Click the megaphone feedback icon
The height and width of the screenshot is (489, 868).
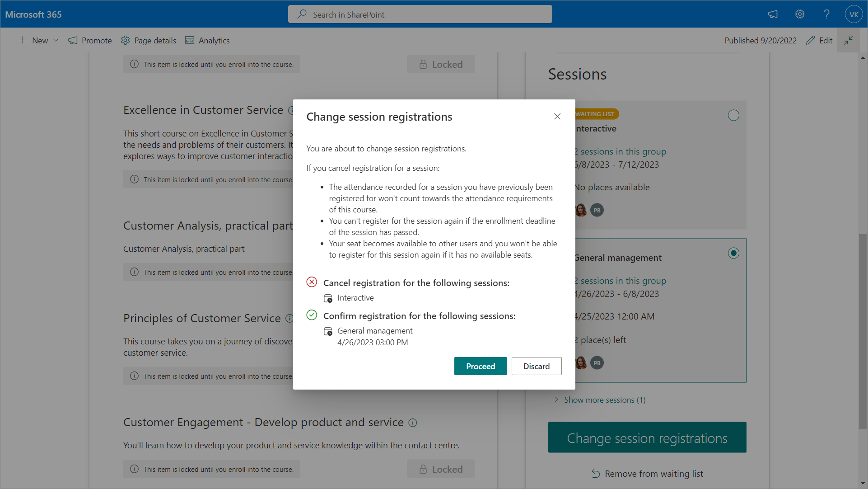[x=773, y=14]
